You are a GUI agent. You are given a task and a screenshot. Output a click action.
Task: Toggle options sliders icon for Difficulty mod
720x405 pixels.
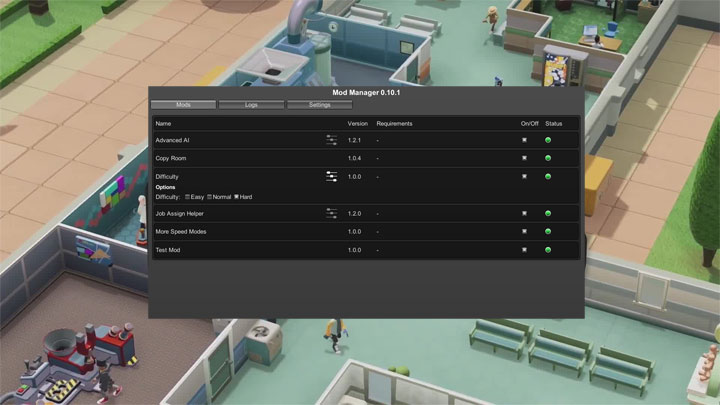click(x=332, y=176)
